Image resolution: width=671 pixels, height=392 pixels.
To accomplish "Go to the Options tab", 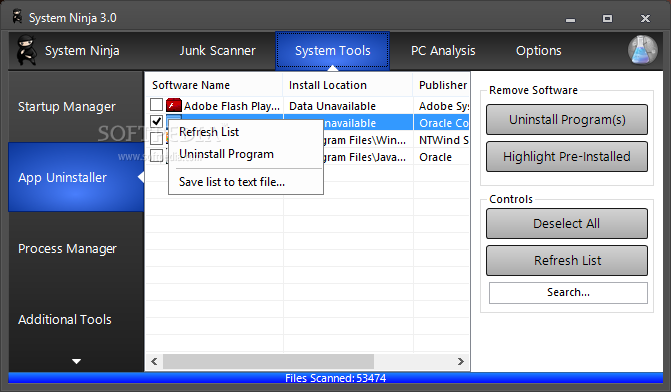I will coord(538,50).
